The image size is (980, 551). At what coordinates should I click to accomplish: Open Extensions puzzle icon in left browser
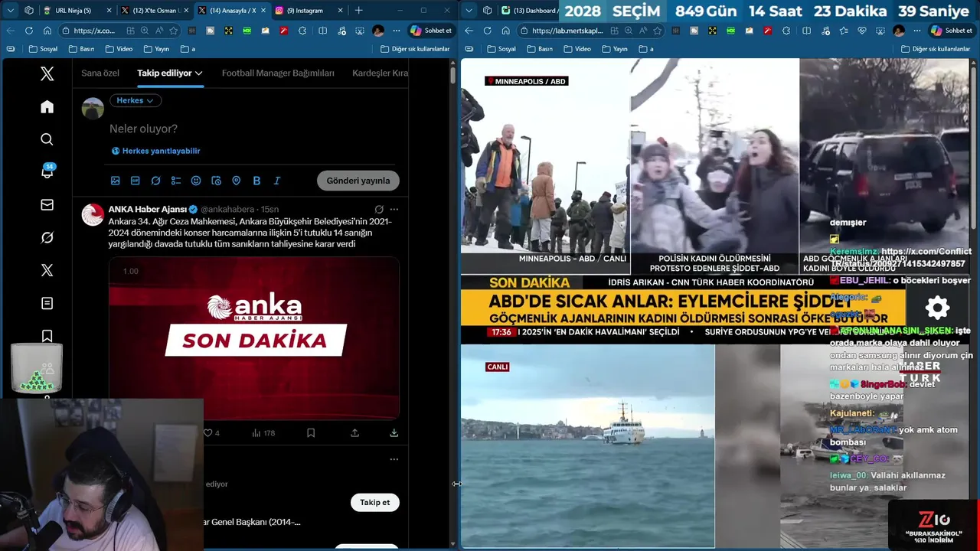(x=302, y=31)
